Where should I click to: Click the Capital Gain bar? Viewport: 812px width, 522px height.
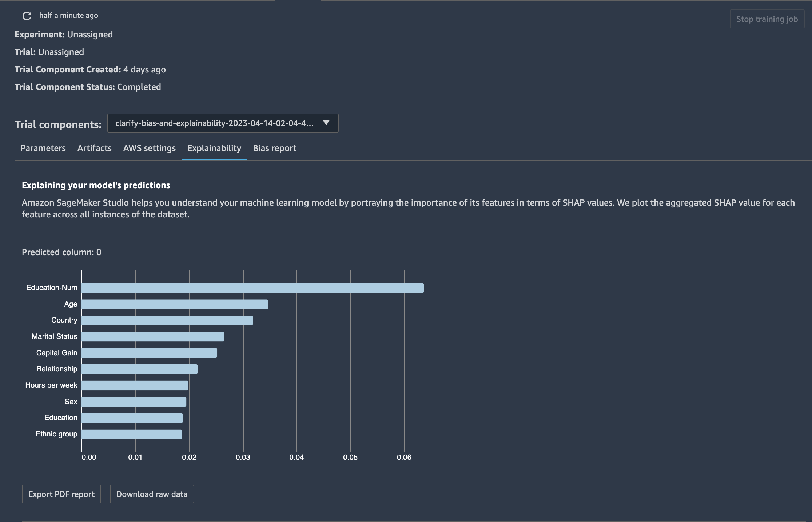point(150,353)
